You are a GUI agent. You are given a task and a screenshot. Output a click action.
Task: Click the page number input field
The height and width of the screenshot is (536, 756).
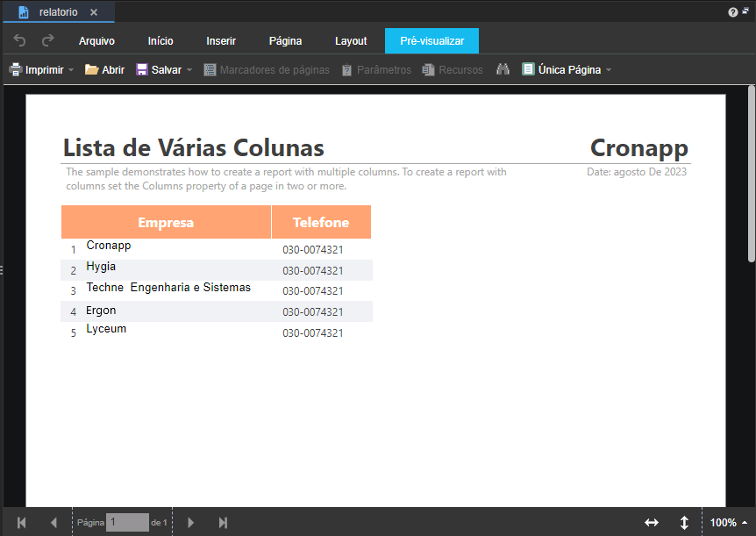pos(127,523)
